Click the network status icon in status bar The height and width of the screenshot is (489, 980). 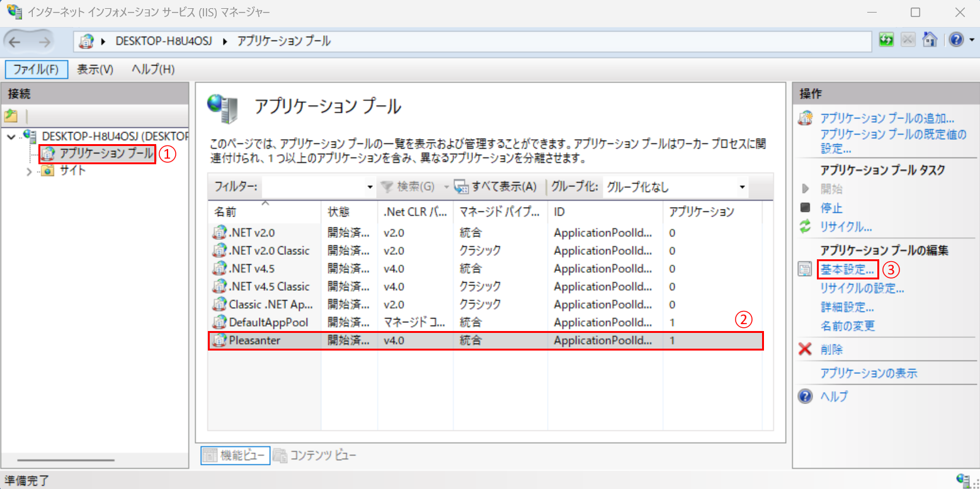point(963,480)
